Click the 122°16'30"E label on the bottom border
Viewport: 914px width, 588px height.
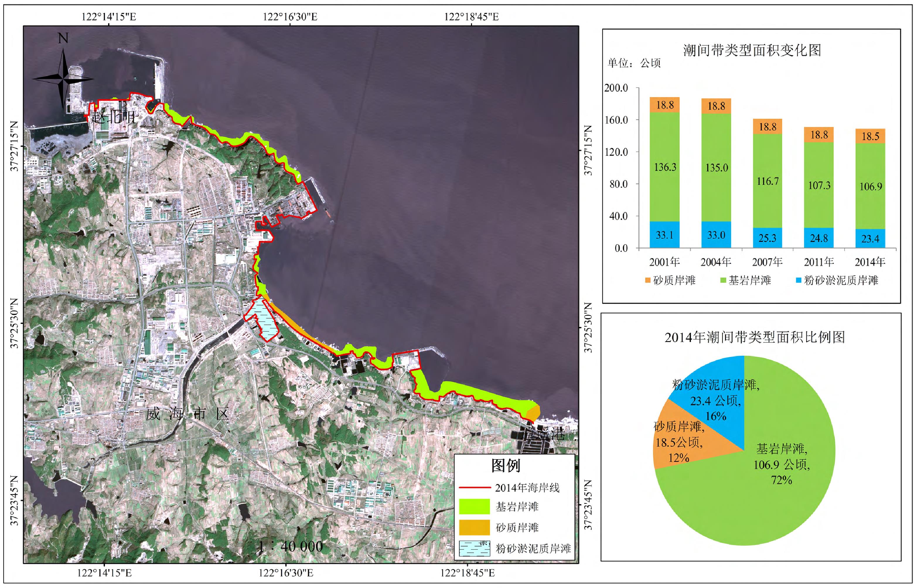tap(286, 573)
